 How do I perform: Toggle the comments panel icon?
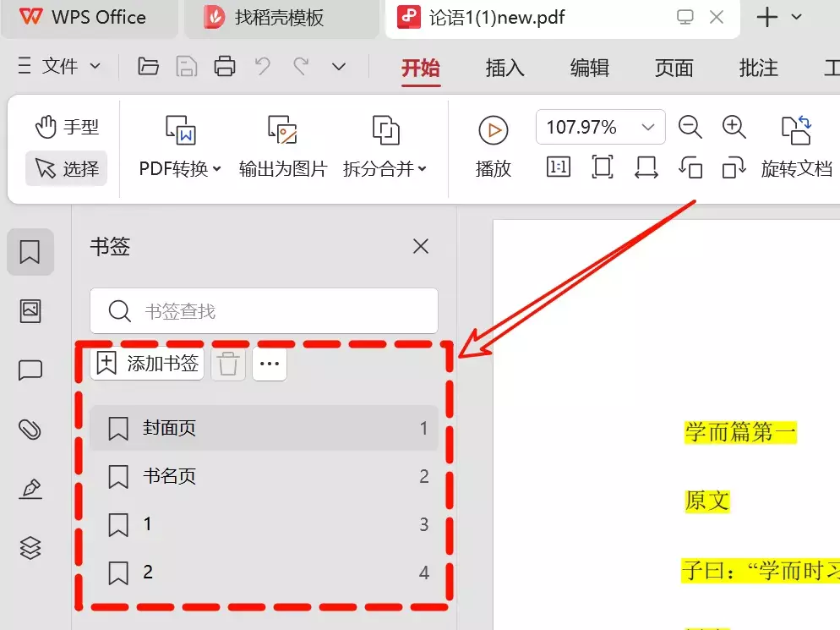point(30,370)
